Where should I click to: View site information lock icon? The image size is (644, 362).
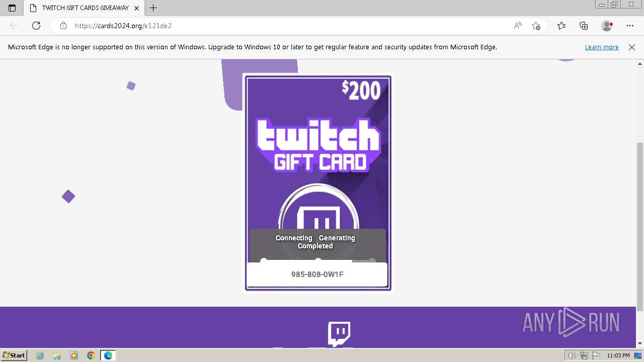(63, 26)
